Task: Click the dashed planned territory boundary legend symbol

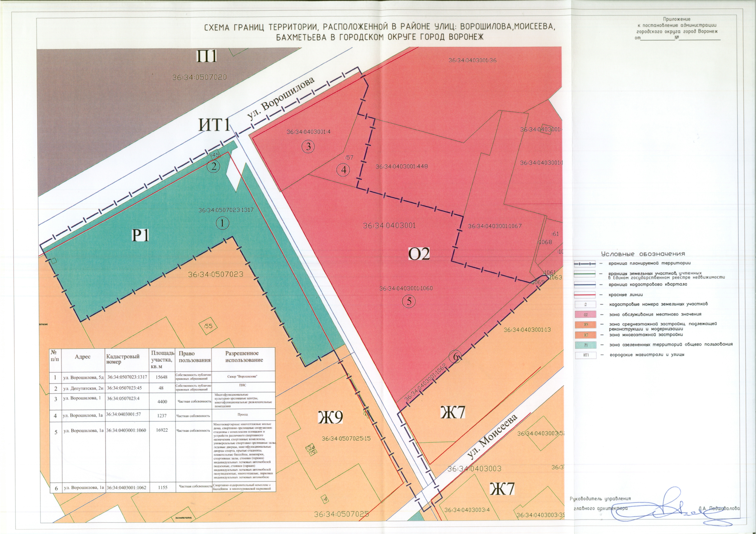Action: [x=585, y=264]
